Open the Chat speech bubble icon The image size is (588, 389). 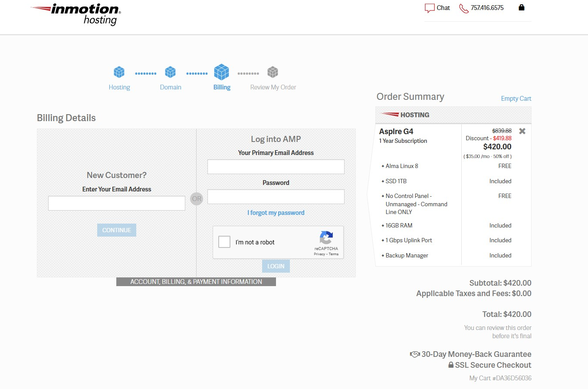click(x=430, y=8)
